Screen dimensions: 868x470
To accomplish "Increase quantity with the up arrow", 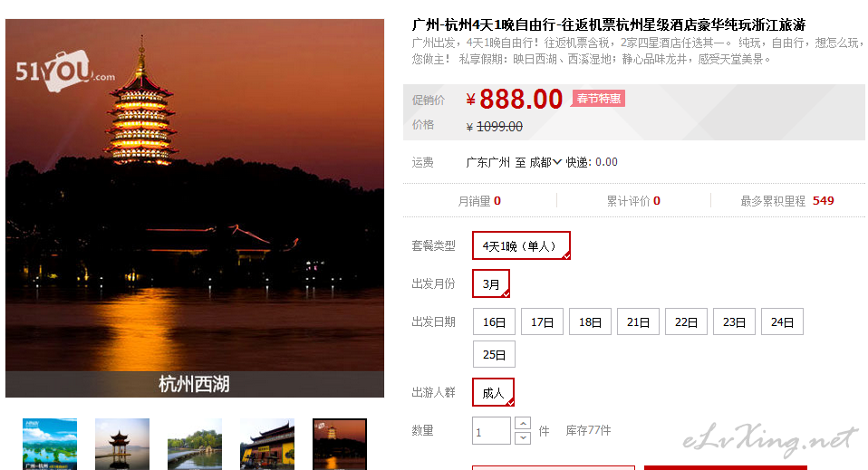I will coord(523,424).
